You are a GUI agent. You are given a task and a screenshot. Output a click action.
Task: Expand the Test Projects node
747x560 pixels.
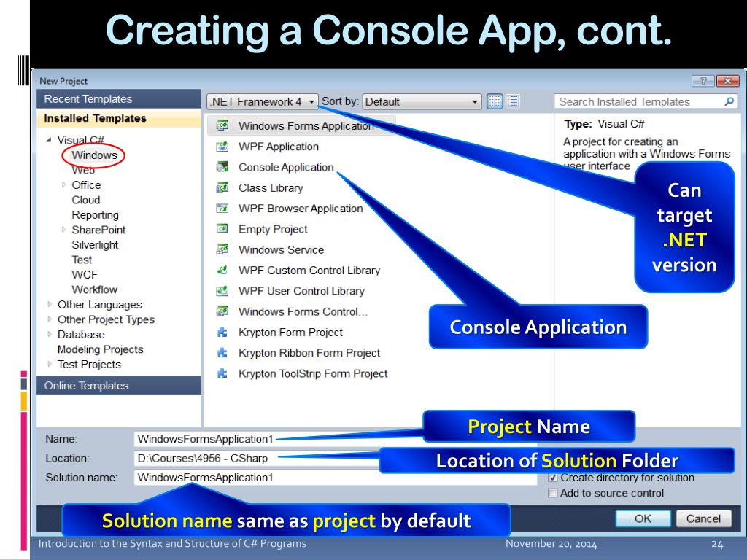pos(50,365)
